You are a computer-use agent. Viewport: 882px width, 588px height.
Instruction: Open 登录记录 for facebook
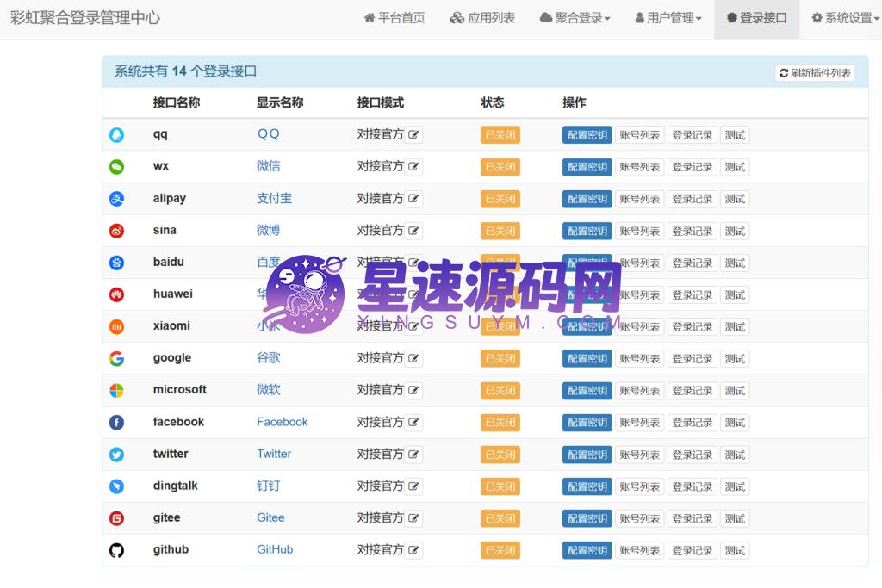(693, 423)
